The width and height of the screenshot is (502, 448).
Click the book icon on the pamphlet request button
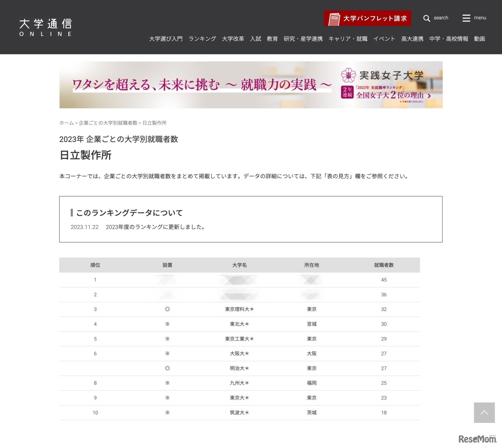pos(335,18)
